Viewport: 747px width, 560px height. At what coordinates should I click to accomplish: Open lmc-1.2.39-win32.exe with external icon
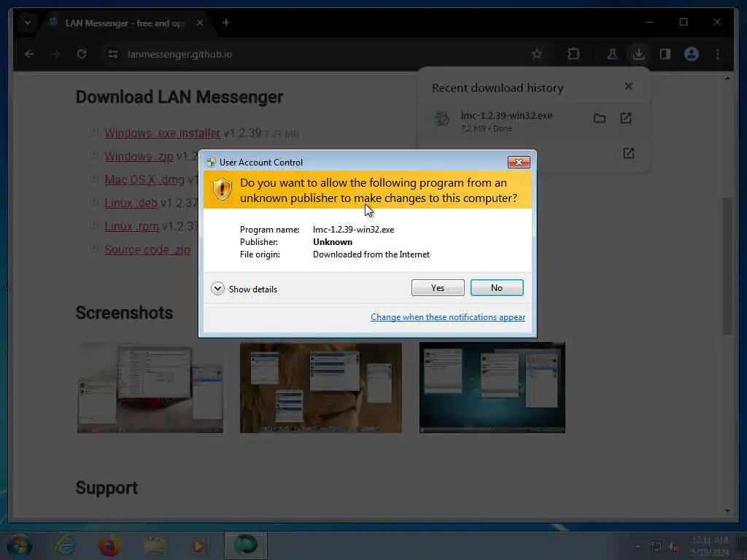tap(626, 118)
